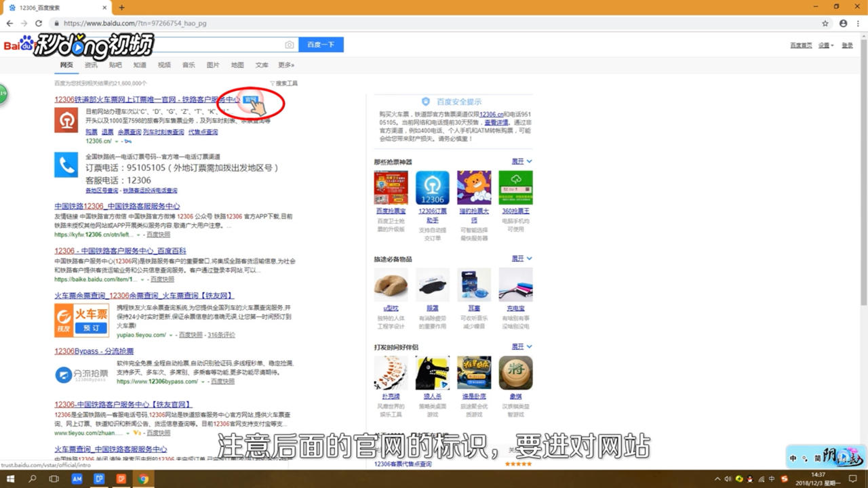
Task: Switch to the 资讯 search tab
Action: coord(91,65)
